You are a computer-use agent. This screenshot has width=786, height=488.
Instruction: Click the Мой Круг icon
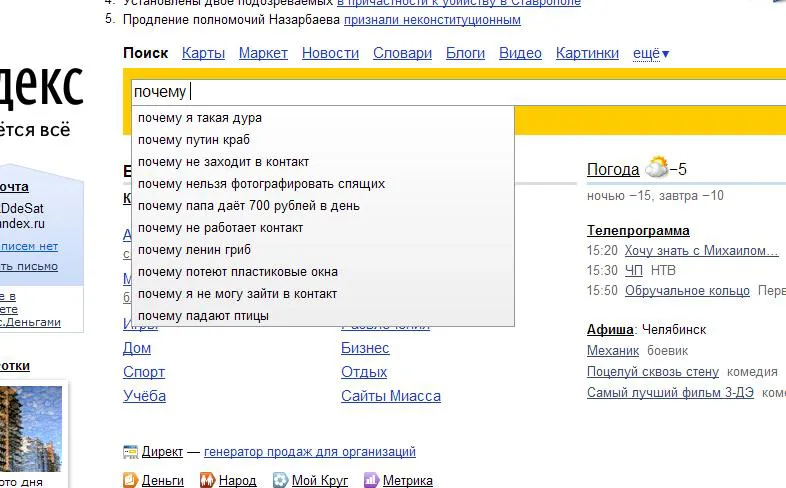tap(280, 480)
